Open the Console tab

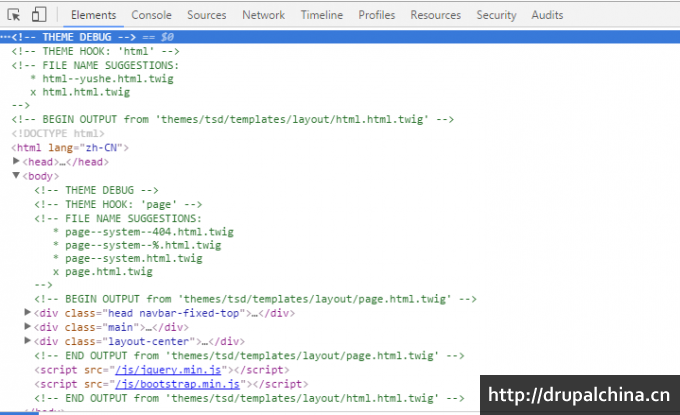click(151, 15)
